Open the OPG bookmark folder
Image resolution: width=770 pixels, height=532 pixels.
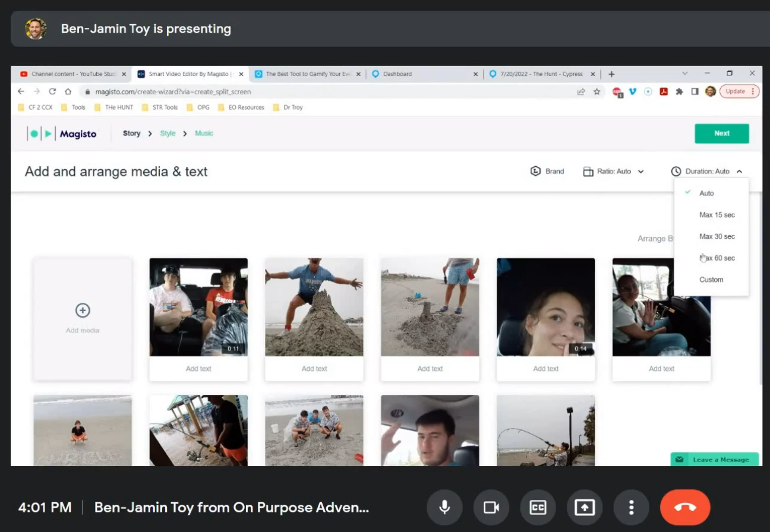coord(198,107)
